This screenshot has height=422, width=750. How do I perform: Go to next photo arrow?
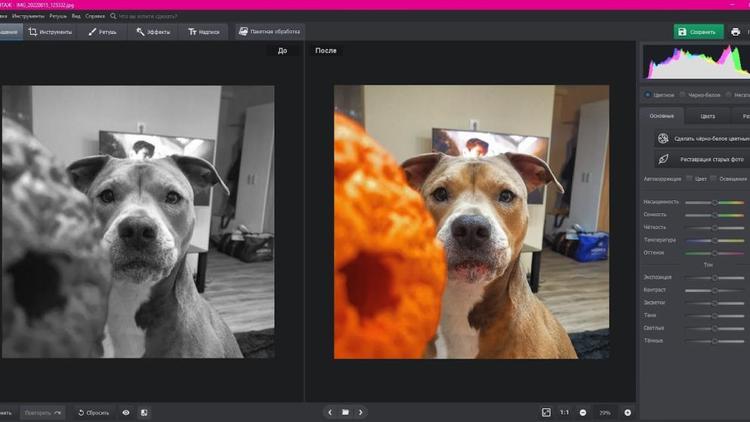[x=361, y=412]
